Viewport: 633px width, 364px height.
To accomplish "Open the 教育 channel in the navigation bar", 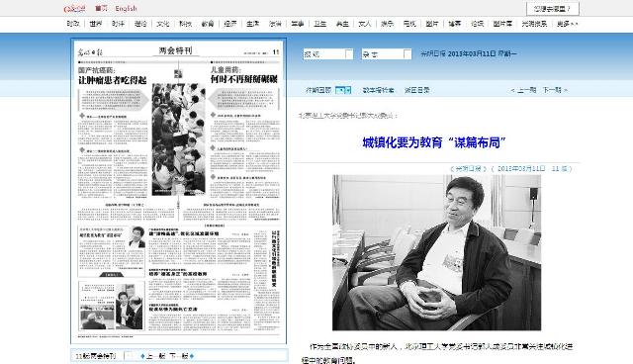I will 208,24.
